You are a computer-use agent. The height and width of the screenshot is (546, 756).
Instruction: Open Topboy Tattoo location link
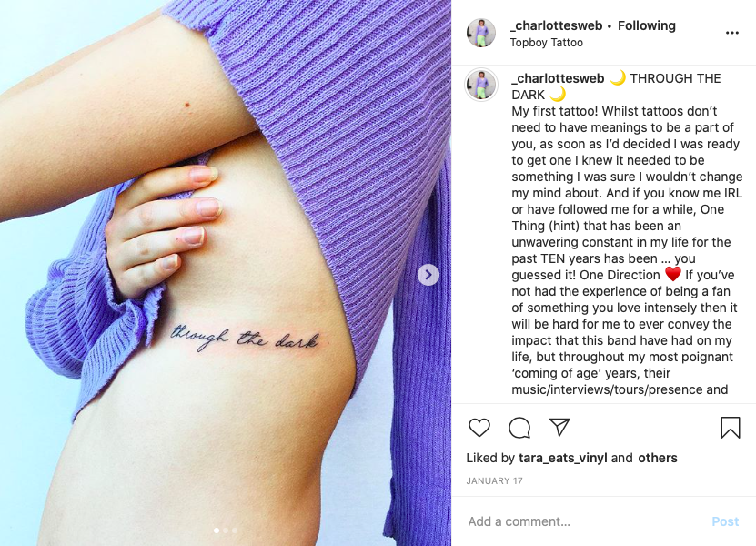tap(546, 43)
